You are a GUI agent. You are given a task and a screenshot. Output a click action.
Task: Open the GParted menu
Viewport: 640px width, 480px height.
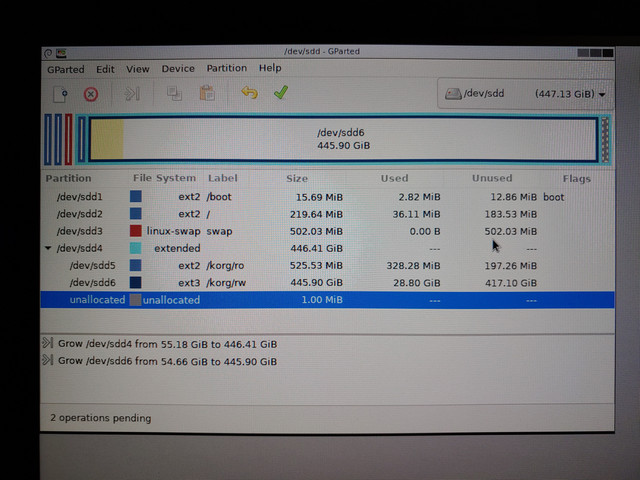[x=66, y=69]
